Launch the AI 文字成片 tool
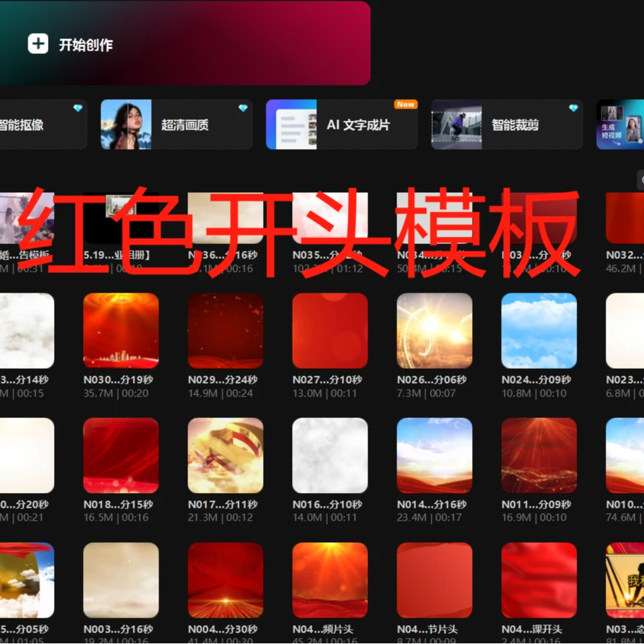The height and width of the screenshot is (644, 644). (x=358, y=125)
